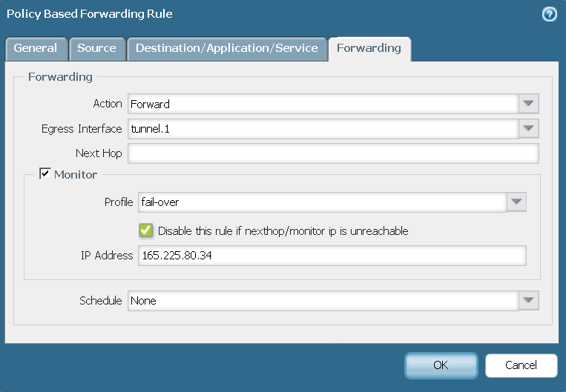Select the Forwarding tab

pos(369,48)
